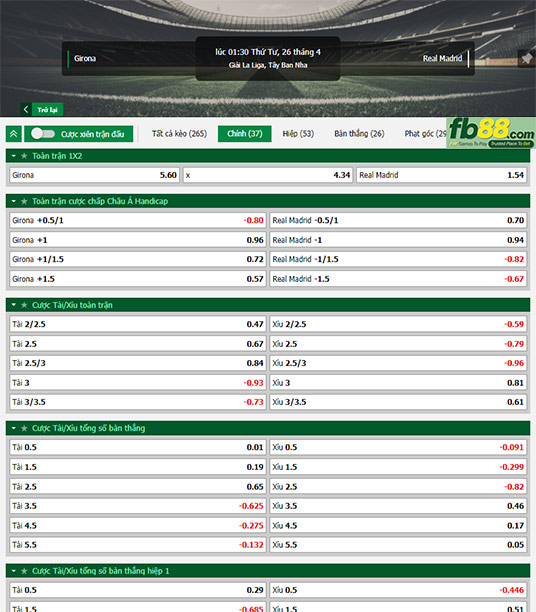Choose total goals Tài 2.5 at 0.65

(138, 487)
